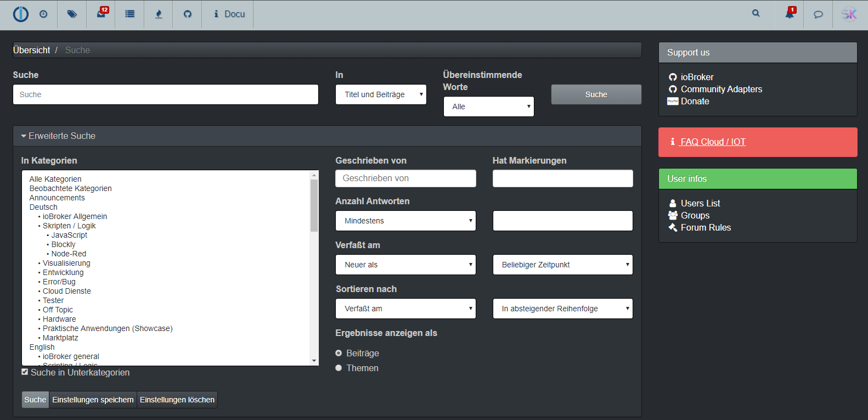Open the Beliebiger Zeitpunkt dropdown

563,265
